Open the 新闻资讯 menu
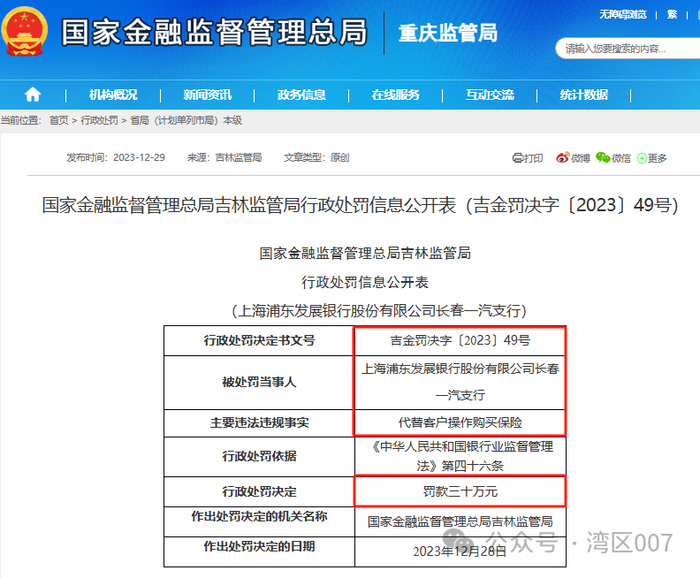This screenshot has width=700, height=578. point(207,95)
